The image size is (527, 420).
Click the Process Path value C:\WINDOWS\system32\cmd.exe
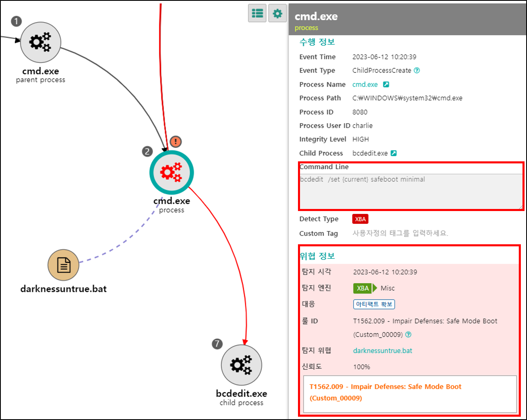pos(408,98)
